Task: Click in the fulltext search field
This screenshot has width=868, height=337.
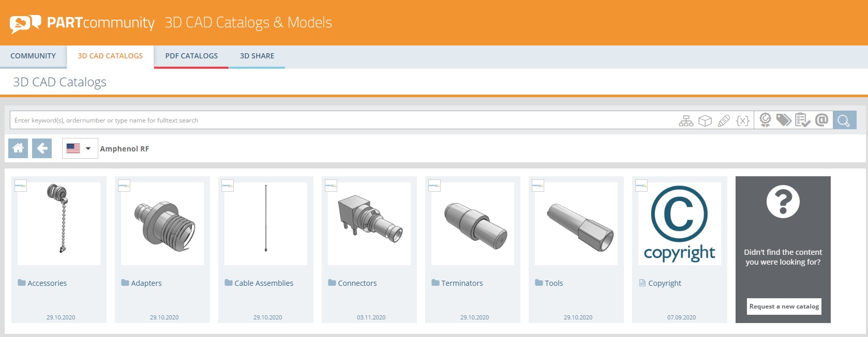Action: point(341,120)
